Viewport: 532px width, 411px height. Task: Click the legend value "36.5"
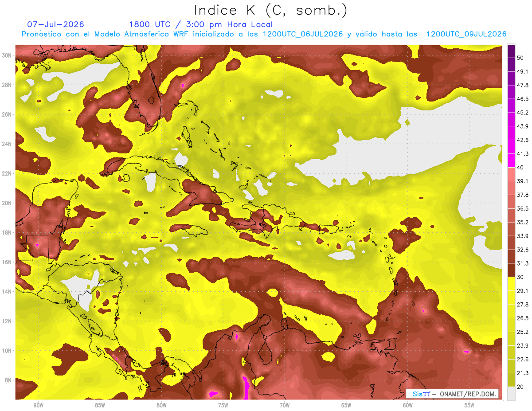click(x=523, y=208)
